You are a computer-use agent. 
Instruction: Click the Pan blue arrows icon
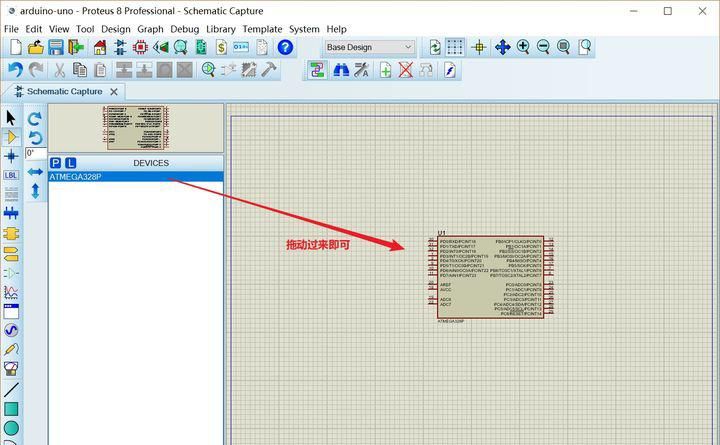click(x=503, y=47)
